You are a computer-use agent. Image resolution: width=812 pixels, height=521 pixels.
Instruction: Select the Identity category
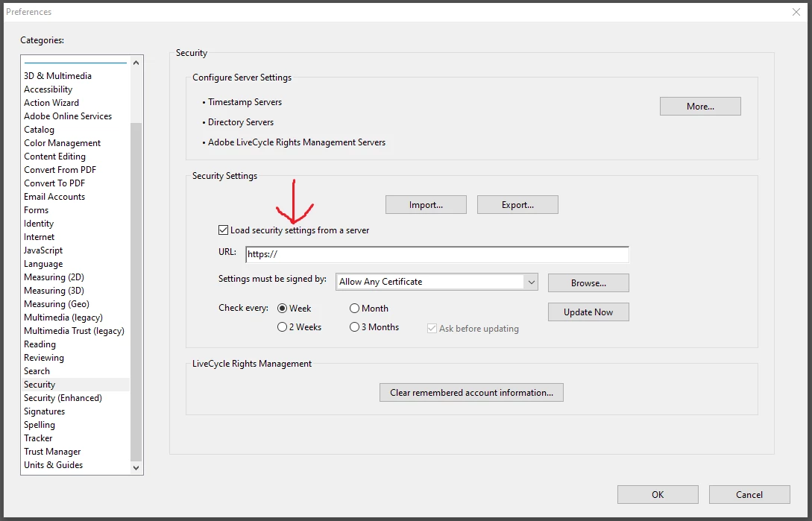39,224
